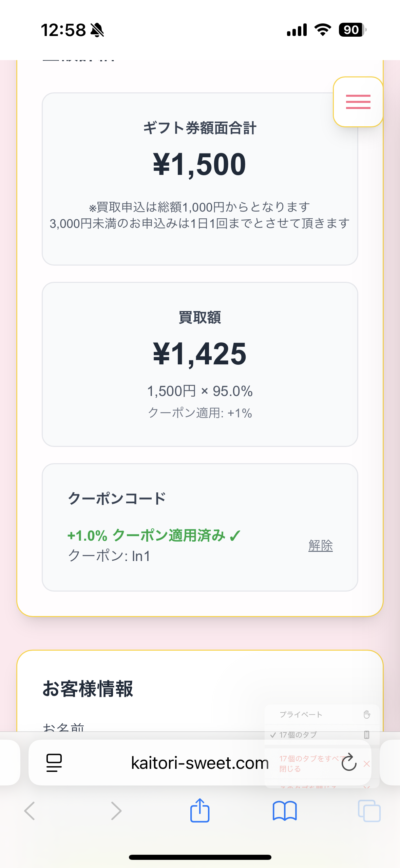The image size is (400, 868).
Task: Tap the Safari share icon
Action: (x=200, y=810)
